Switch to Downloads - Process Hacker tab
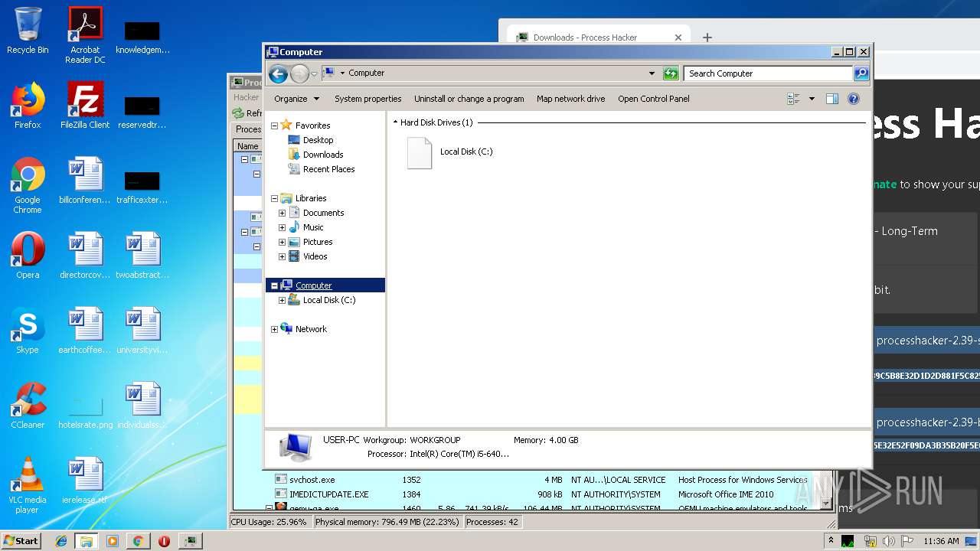980x551 pixels. (x=599, y=37)
